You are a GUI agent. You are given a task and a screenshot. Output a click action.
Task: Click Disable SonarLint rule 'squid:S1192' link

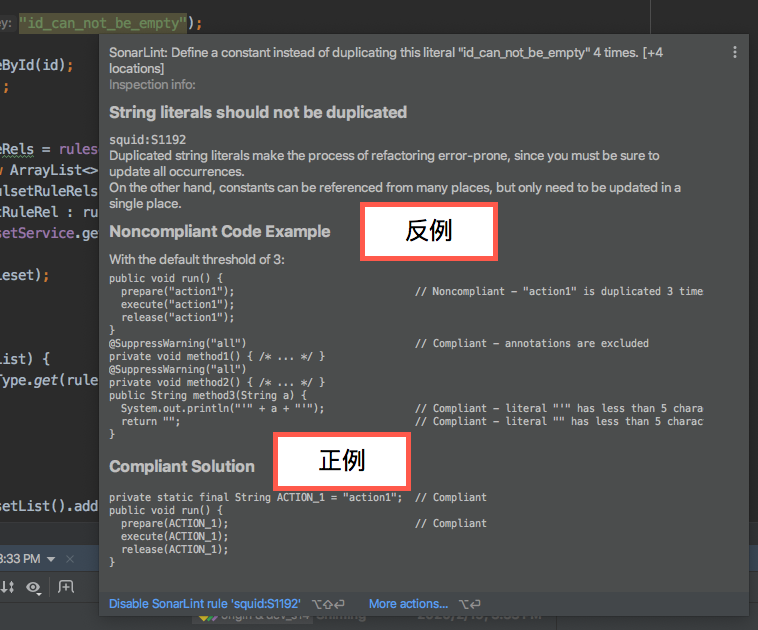204,604
